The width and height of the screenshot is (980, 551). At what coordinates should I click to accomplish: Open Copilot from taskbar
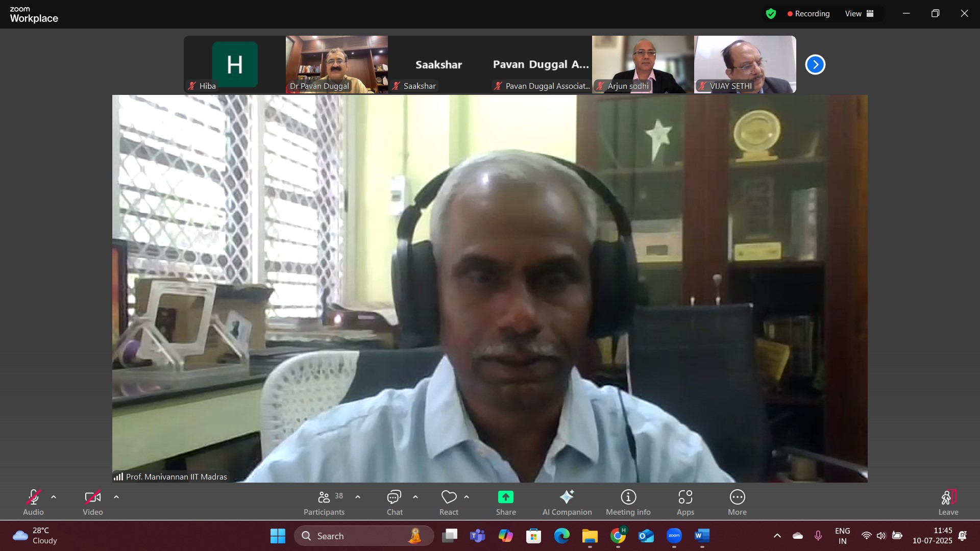point(506,536)
